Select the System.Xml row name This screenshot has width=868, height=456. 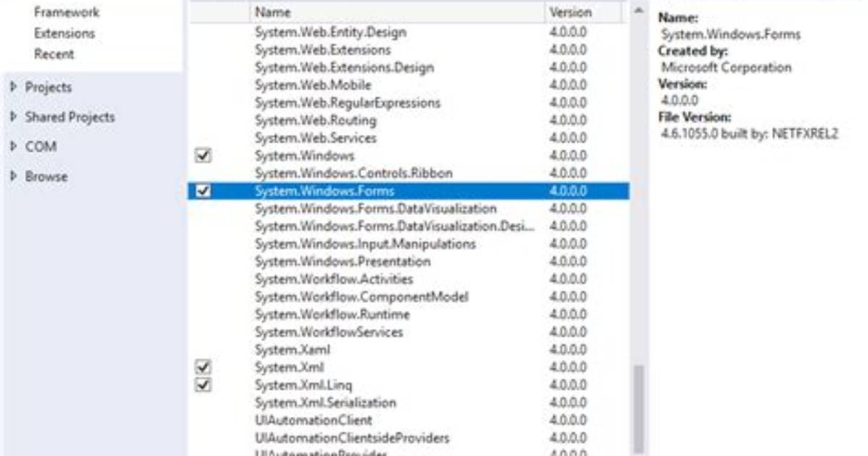[289, 367]
